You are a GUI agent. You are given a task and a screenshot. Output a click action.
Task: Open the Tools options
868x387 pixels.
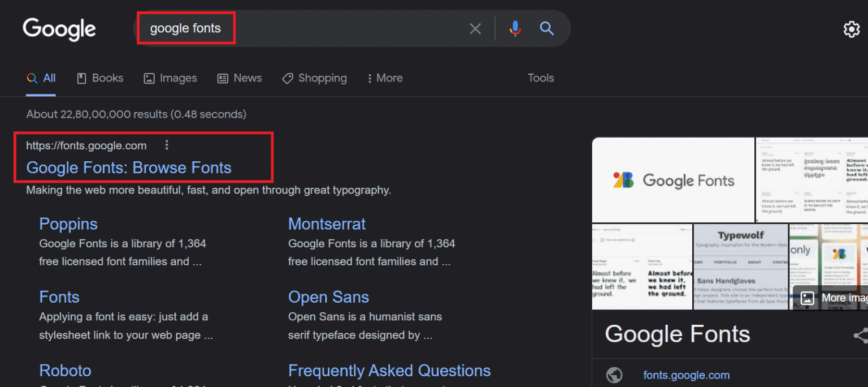[541, 78]
